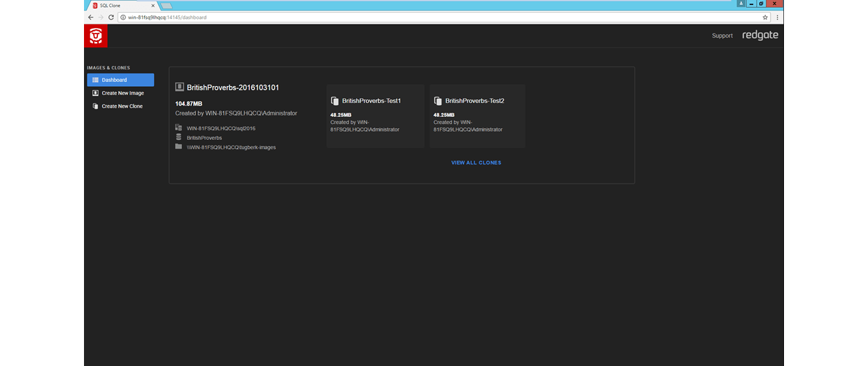Click the clone icon beside BritishProverbs-Test1

pos(335,101)
